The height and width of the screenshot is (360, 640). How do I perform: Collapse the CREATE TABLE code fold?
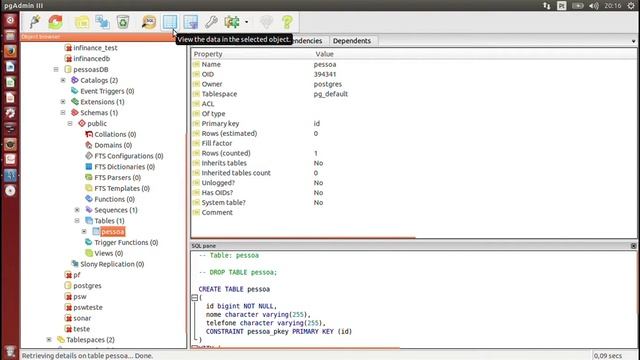click(x=195, y=298)
